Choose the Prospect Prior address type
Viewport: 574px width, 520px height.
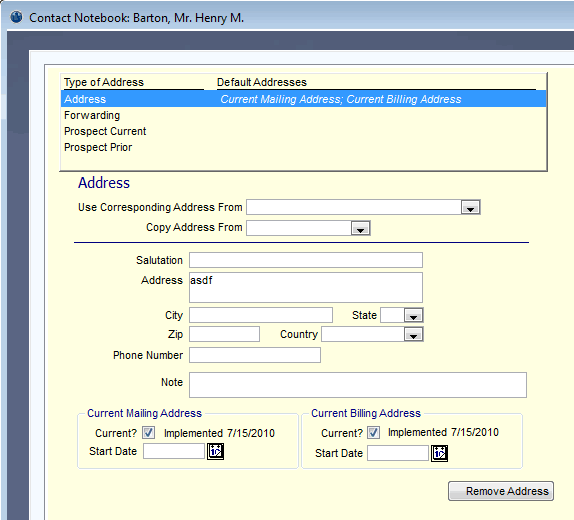[303, 147]
